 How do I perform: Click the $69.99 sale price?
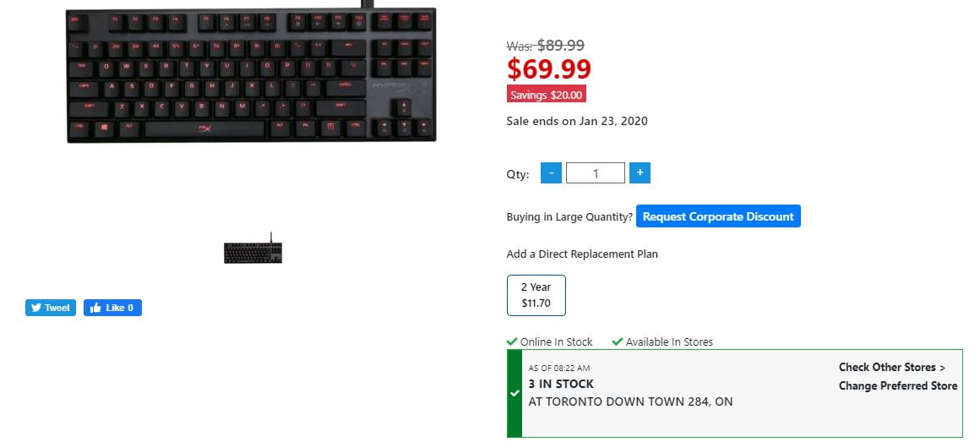(549, 68)
